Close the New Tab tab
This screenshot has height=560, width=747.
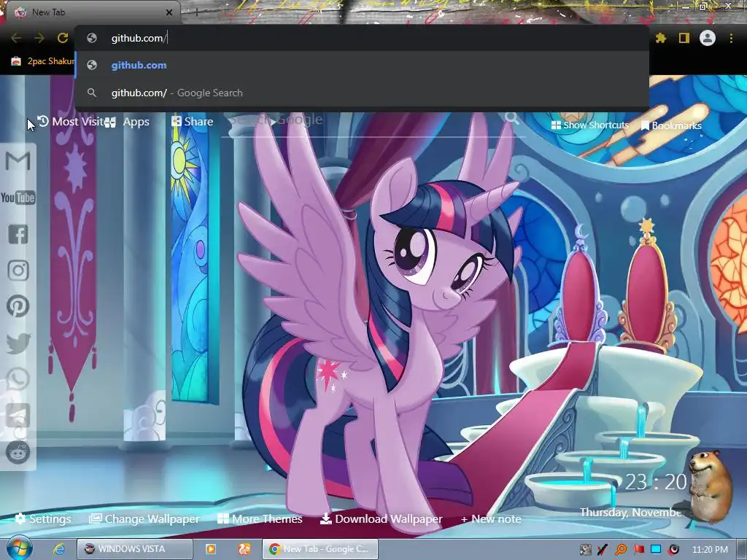169,12
